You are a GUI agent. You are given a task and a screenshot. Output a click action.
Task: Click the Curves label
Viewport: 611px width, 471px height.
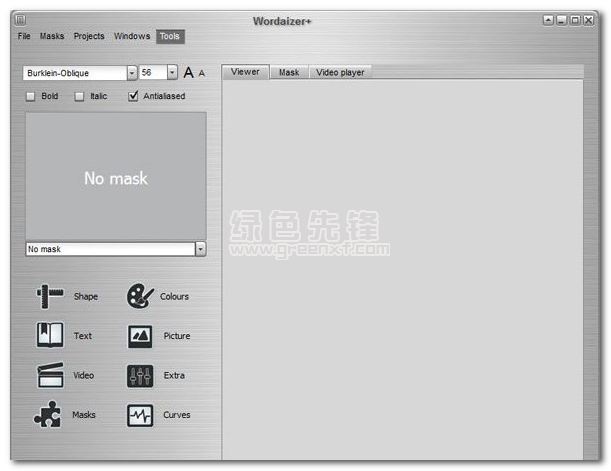coord(177,415)
